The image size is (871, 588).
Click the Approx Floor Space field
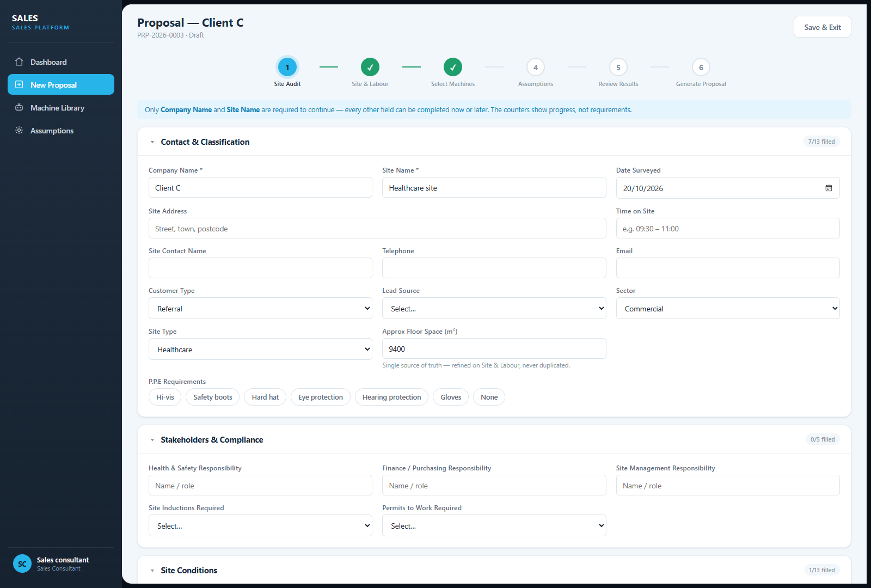tap(494, 348)
